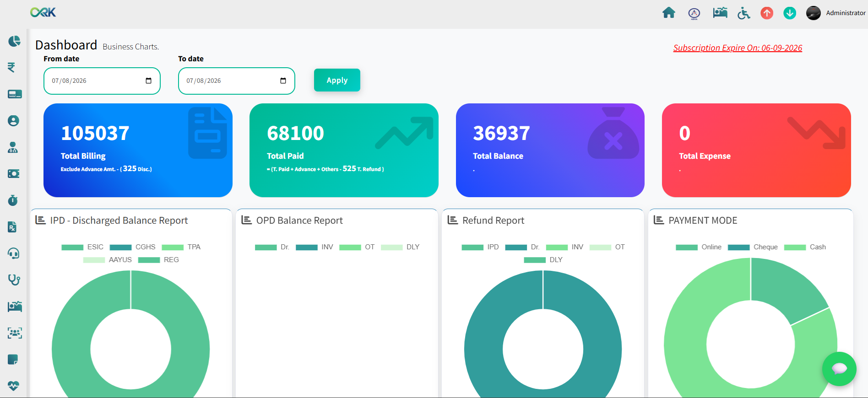Select the Total Billing 105037 card
This screenshot has width=868, height=398.
138,150
